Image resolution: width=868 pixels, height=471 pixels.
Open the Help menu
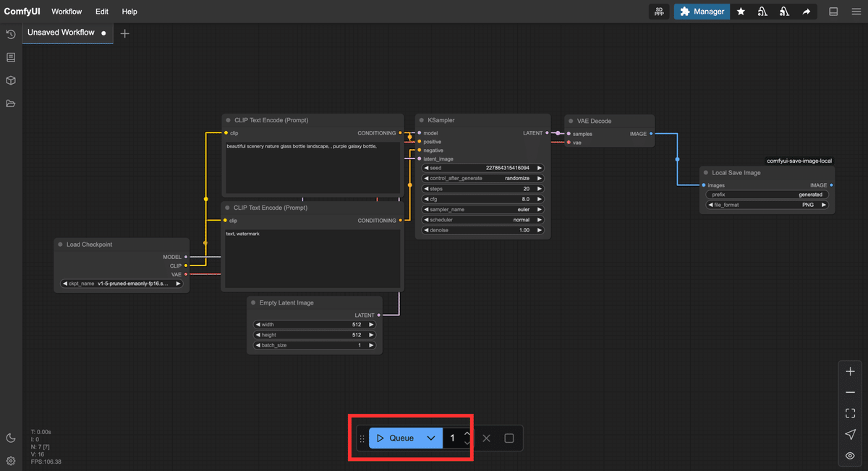[129, 12]
